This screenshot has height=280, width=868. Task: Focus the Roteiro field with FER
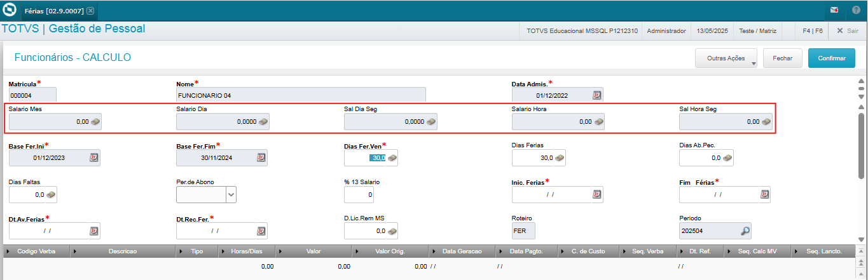[x=523, y=231]
